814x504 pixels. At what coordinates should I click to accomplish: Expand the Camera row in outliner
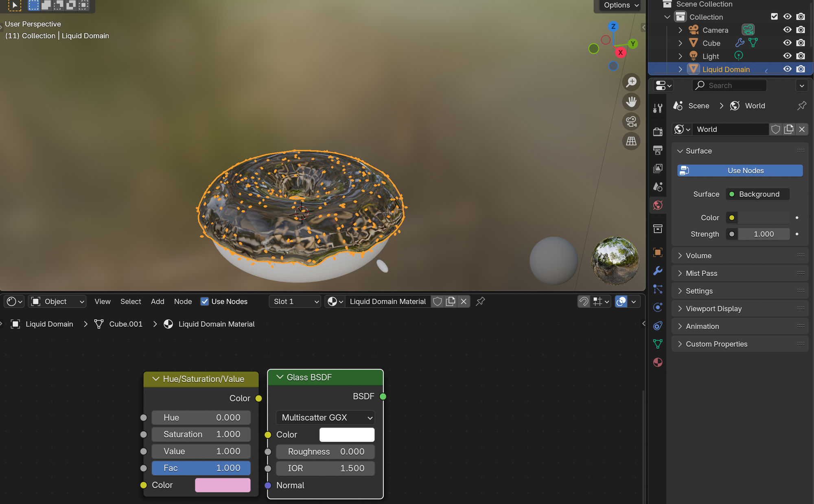coord(680,30)
